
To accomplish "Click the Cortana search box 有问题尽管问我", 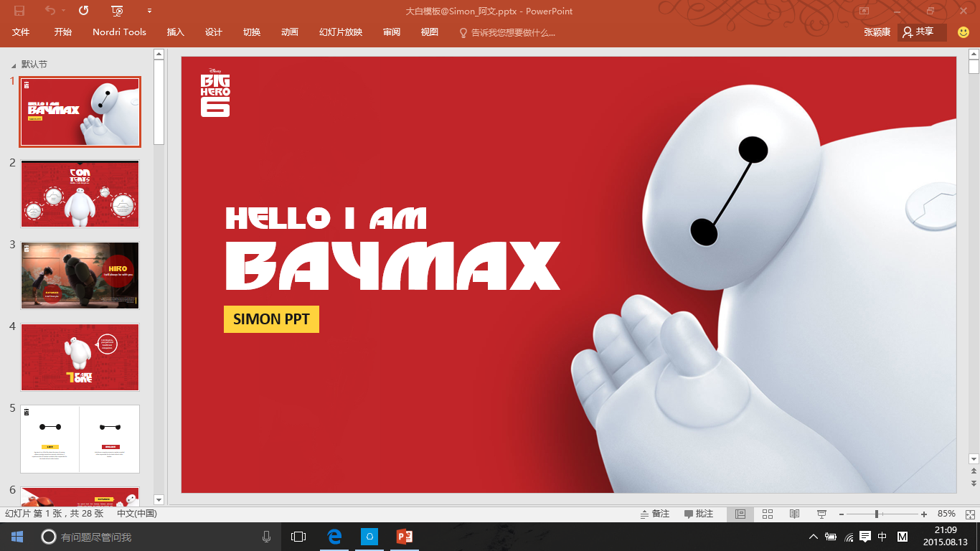I will (x=158, y=537).
